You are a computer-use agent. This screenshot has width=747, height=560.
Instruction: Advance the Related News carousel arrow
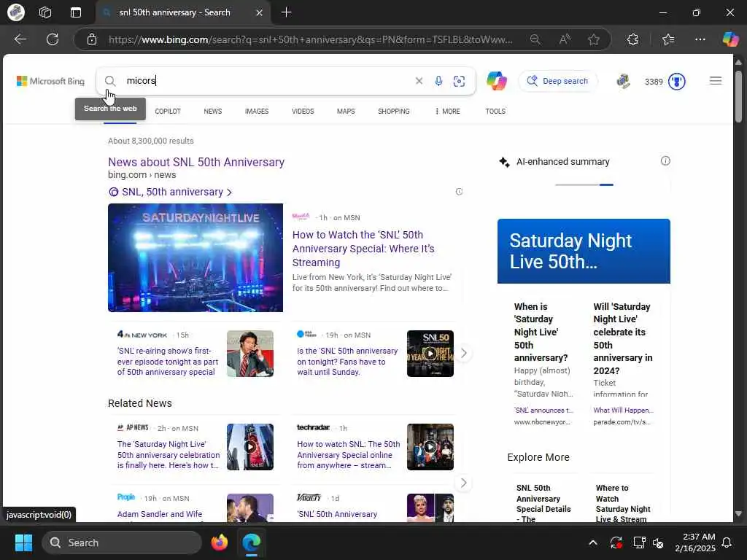click(463, 483)
